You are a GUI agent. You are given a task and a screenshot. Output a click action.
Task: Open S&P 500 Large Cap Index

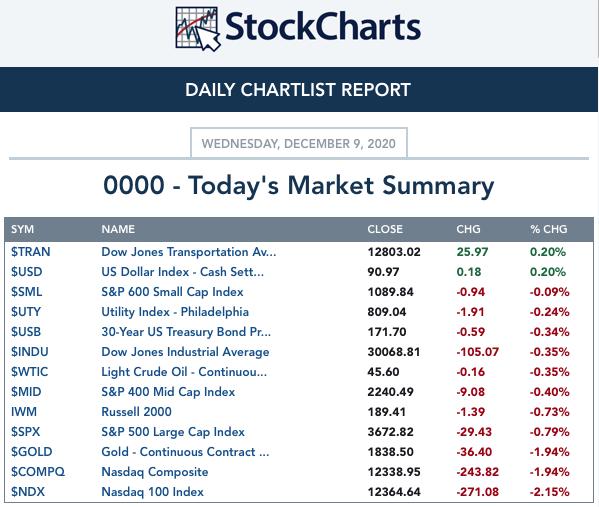pos(173,432)
